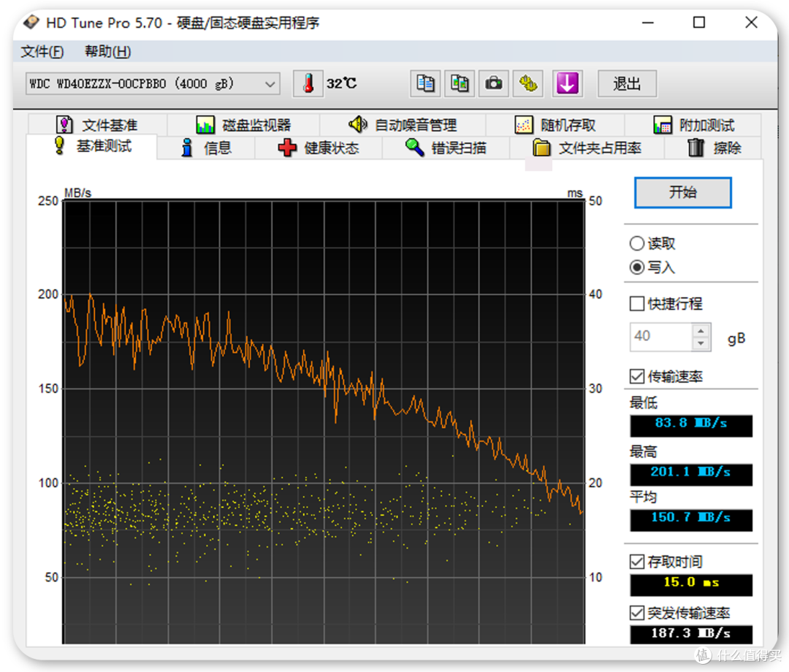Switch to the 健康状态 tab

point(318,148)
